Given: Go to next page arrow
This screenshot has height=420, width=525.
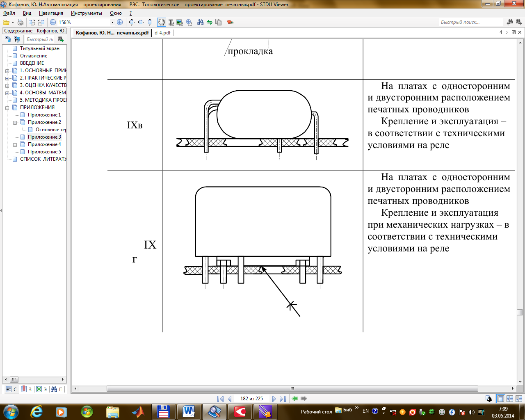Looking at the screenshot, I should pyautogui.click(x=274, y=399).
